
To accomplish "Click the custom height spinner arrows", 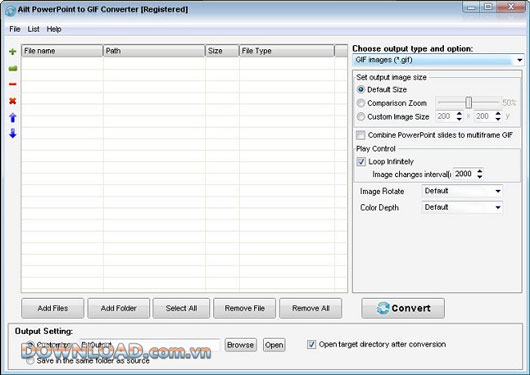I will (x=498, y=116).
